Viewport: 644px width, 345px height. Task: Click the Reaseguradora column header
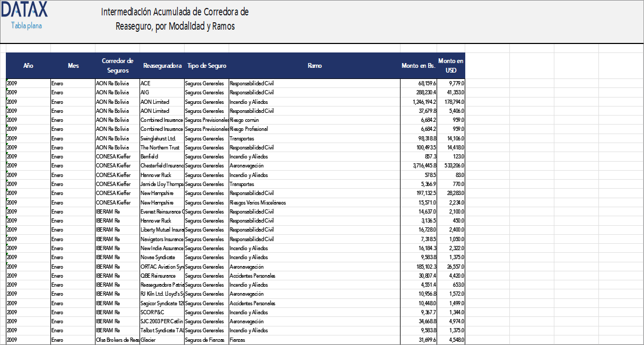[x=162, y=66]
